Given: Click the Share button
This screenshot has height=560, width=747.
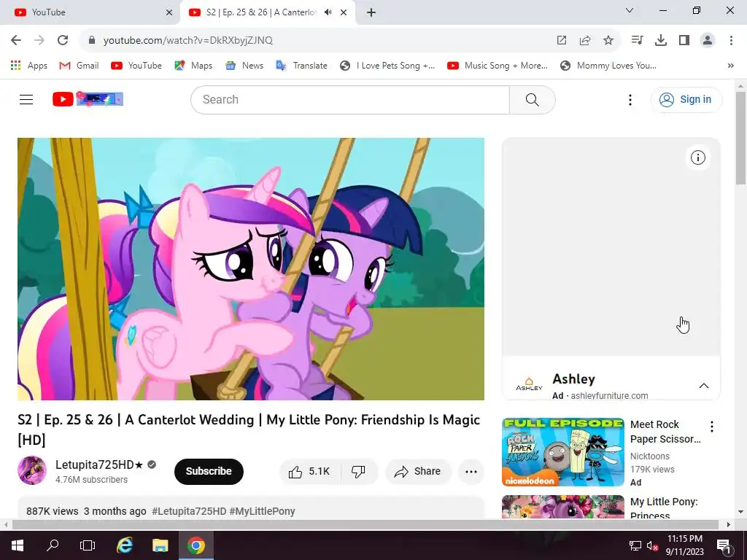Looking at the screenshot, I should [x=418, y=472].
